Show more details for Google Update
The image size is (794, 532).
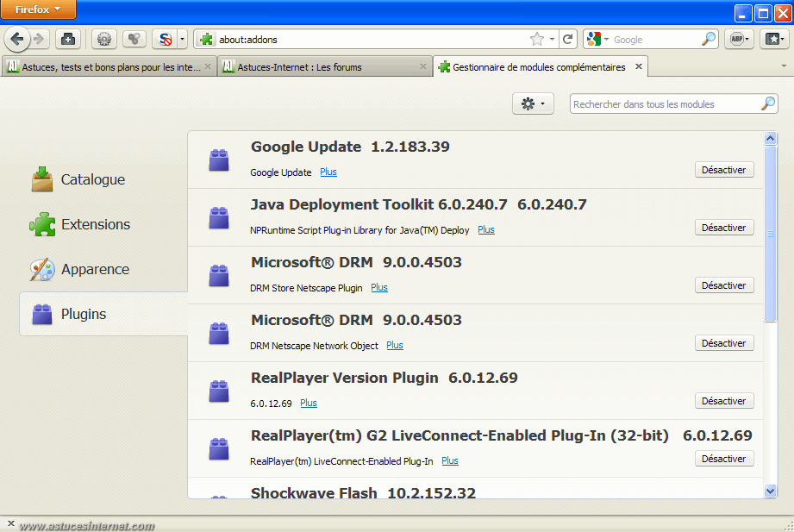coord(328,172)
